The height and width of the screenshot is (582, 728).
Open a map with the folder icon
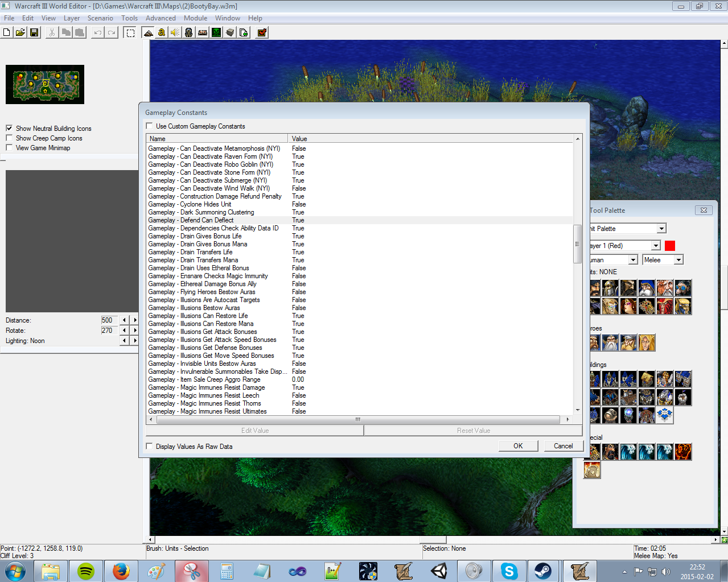[x=20, y=32]
